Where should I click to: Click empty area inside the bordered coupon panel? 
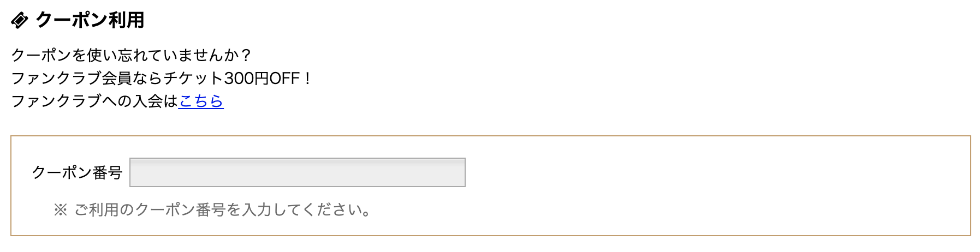pyautogui.click(x=710, y=185)
